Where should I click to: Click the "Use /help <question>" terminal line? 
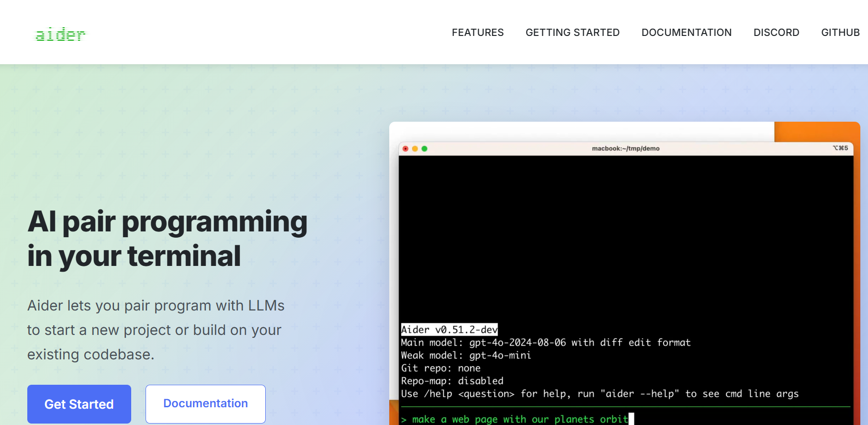click(599, 394)
